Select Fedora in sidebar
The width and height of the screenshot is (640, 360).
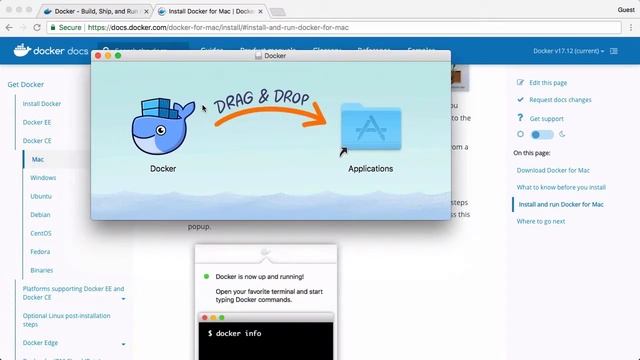[x=40, y=251]
